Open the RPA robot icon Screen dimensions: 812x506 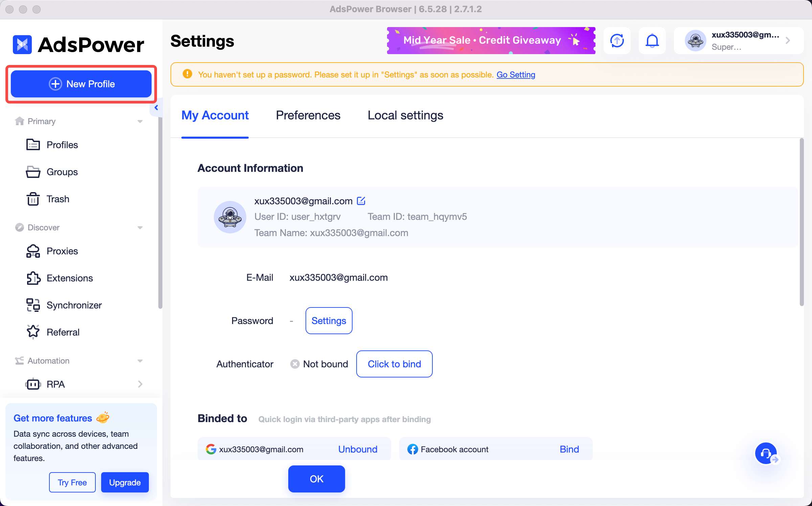[33, 384]
